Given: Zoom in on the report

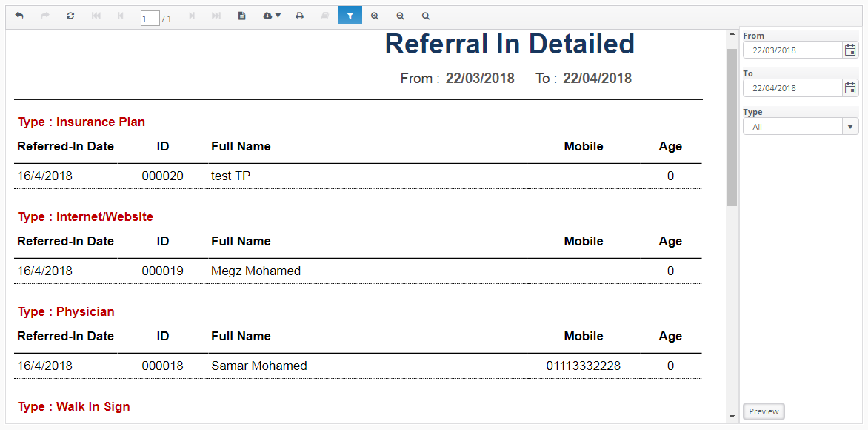Looking at the screenshot, I should (375, 16).
